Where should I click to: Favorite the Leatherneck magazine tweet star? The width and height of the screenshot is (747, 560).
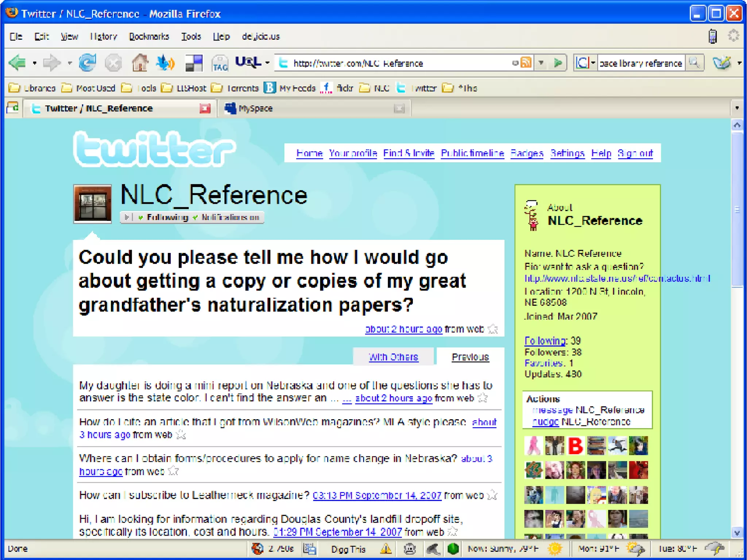click(x=492, y=495)
